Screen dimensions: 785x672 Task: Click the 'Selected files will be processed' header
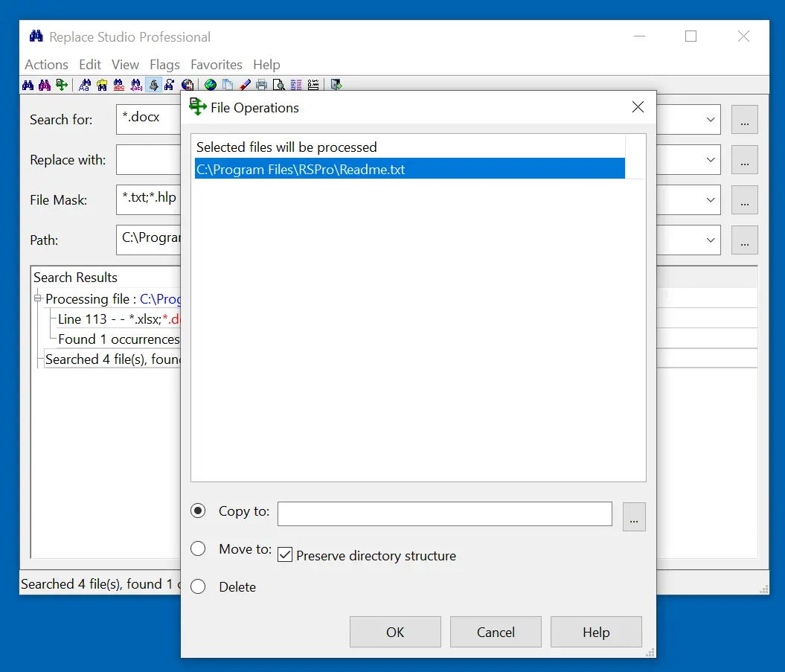click(x=286, y=147)
